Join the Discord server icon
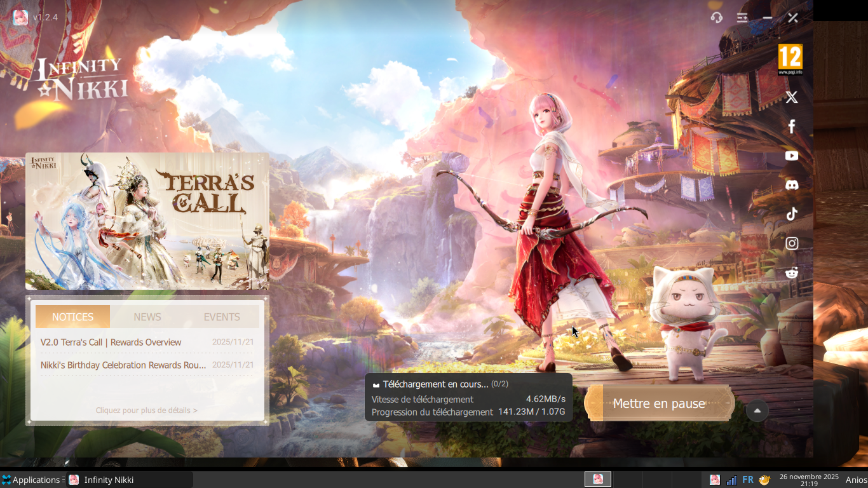This screenshot has height=488, width=868. click(x=792, y=185)
